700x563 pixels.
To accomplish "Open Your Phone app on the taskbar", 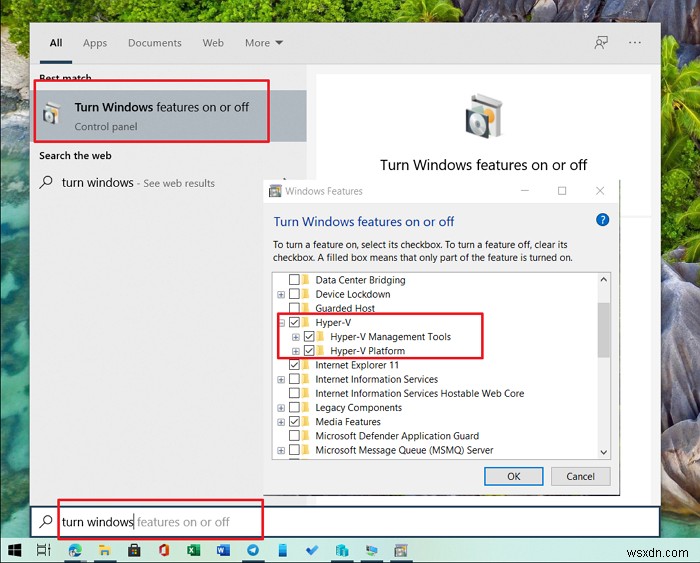I will 283,550.
